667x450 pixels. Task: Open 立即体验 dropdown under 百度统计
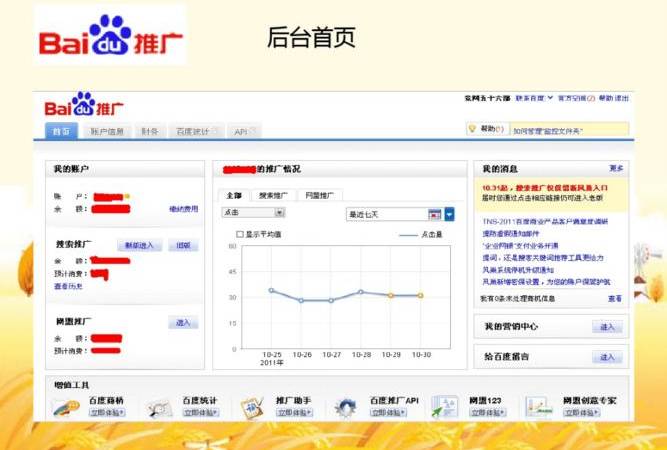pyautogui.click(x=201, y=413)
